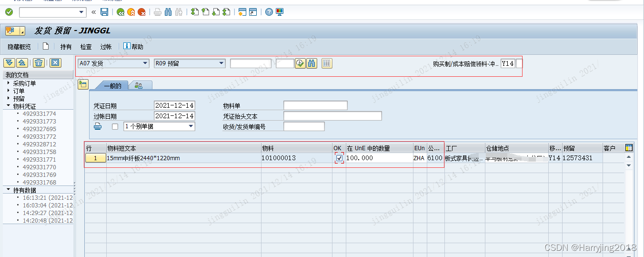Click the trash delete icon in overview panel
The height and width of the screenshot is (257, 644).
[39, 63]
